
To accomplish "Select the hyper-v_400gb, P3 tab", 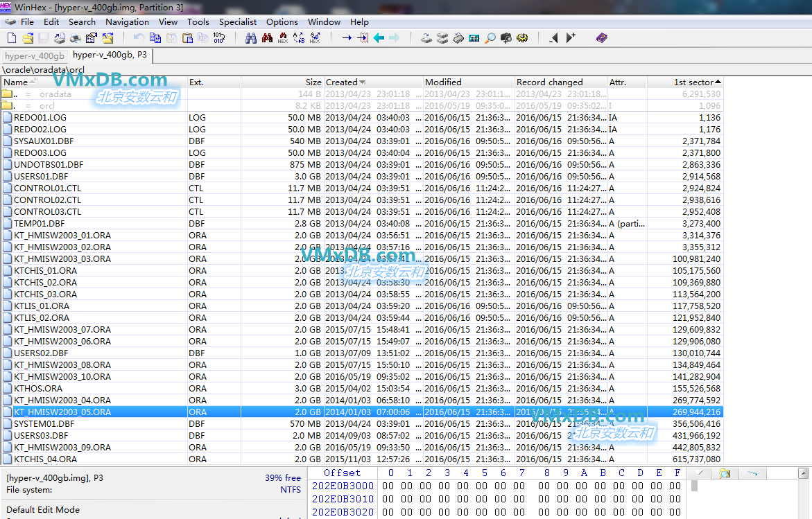I will pyautogui.click(x=110, y=55).
